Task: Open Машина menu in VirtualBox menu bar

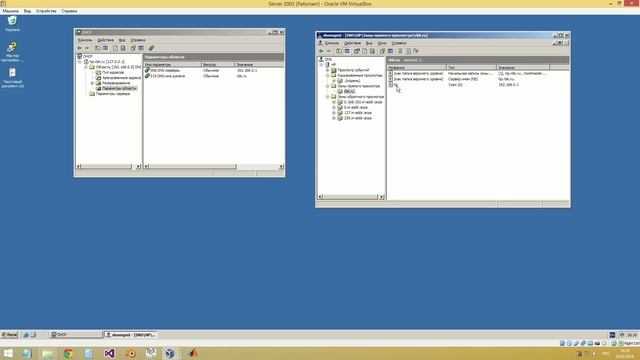Action: click(11, 11)
